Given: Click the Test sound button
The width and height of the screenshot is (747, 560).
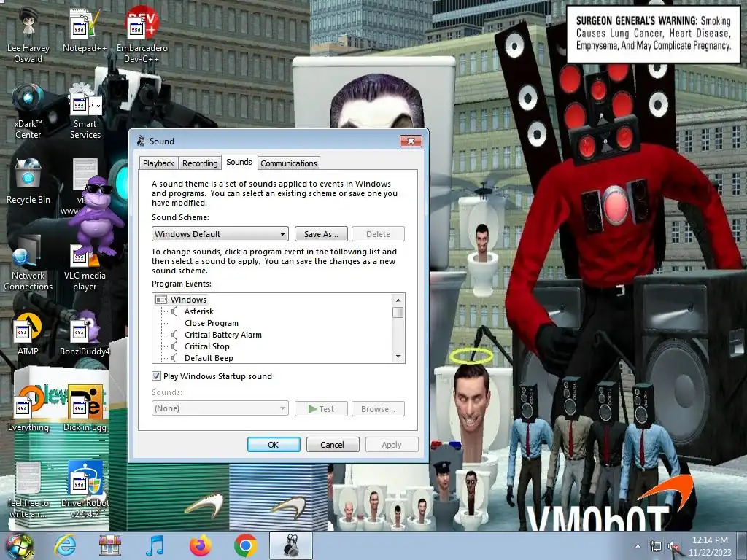Looking at the screenshot, I should coord(321,408).
